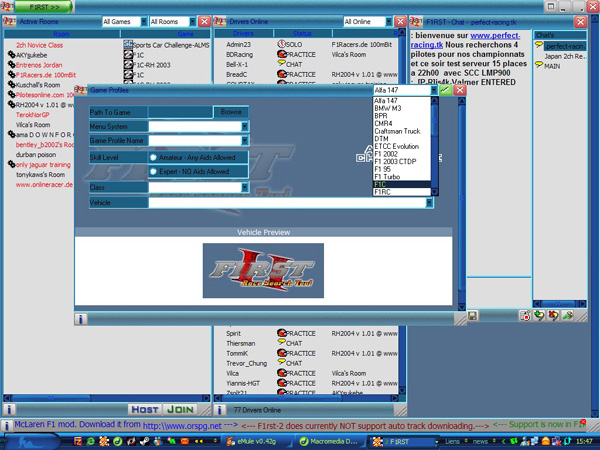Viewport: 600px width, 450px height.
Task: Sort by the Status column header
Action: (x=302, y=34)
